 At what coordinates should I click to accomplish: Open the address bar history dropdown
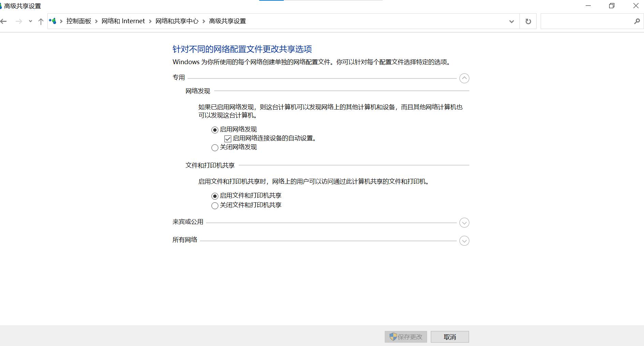[x=511, y=21]
